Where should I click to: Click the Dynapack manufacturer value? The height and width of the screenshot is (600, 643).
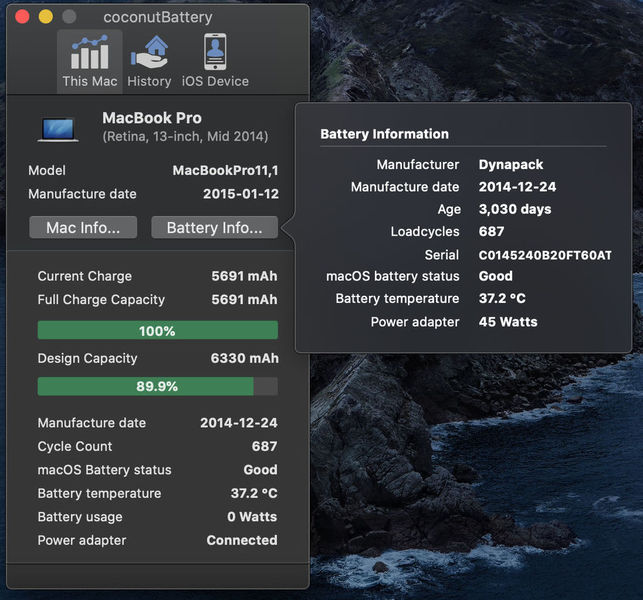[511, 164]
